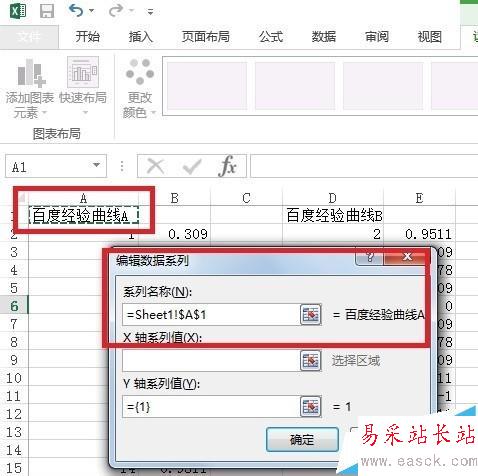Screen dimensions: 478x476
Task: Click the Excel application icon
Action: click(18, 11)
